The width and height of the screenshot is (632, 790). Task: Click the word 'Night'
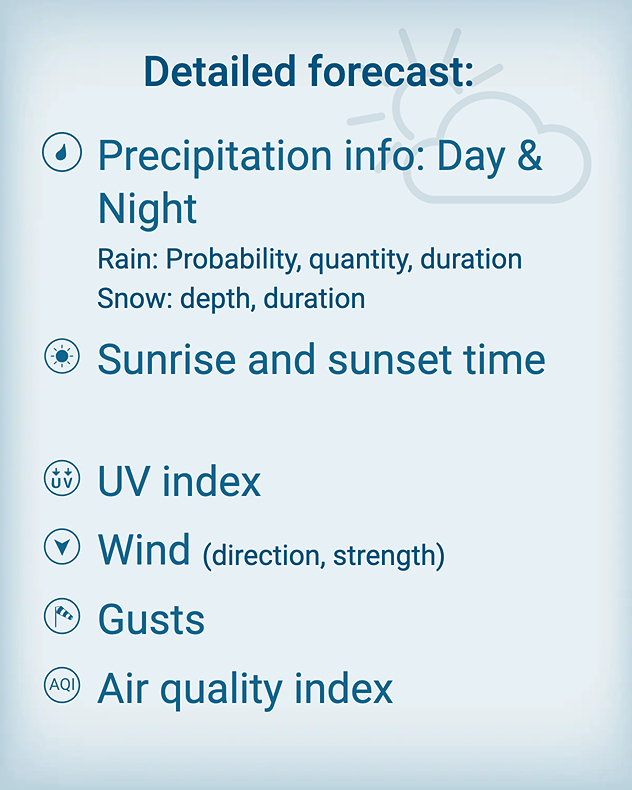[x=147, y=209]
